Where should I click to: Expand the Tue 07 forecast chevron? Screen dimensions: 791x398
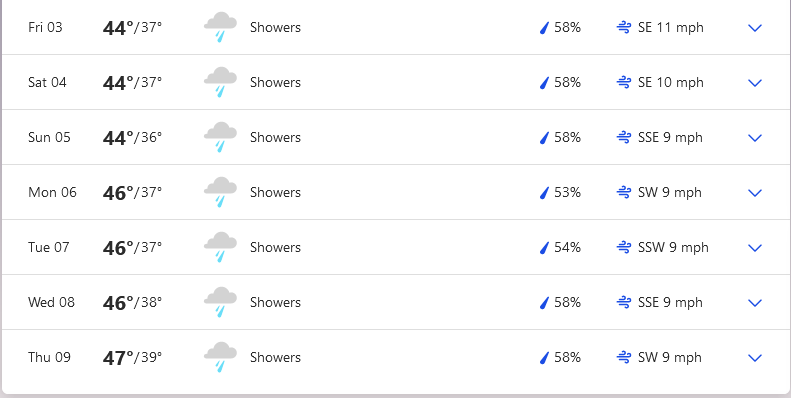[755, 248]
